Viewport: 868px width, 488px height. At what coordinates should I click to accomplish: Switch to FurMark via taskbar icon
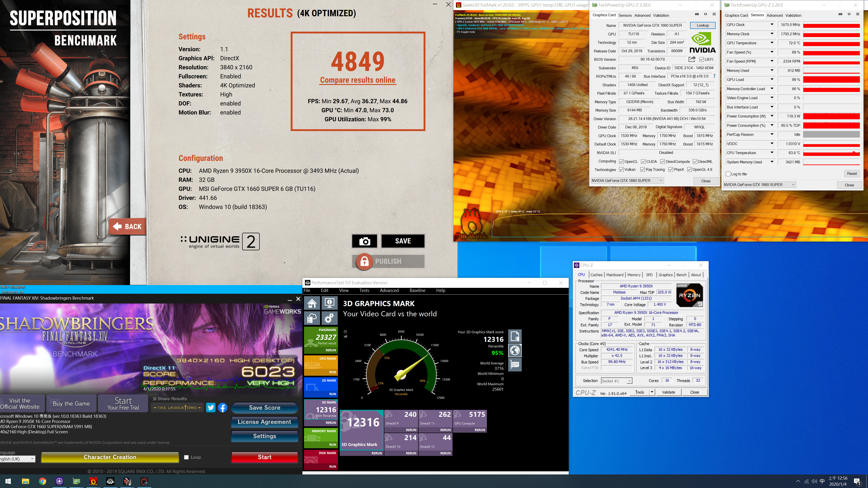(x=93, y=481)
